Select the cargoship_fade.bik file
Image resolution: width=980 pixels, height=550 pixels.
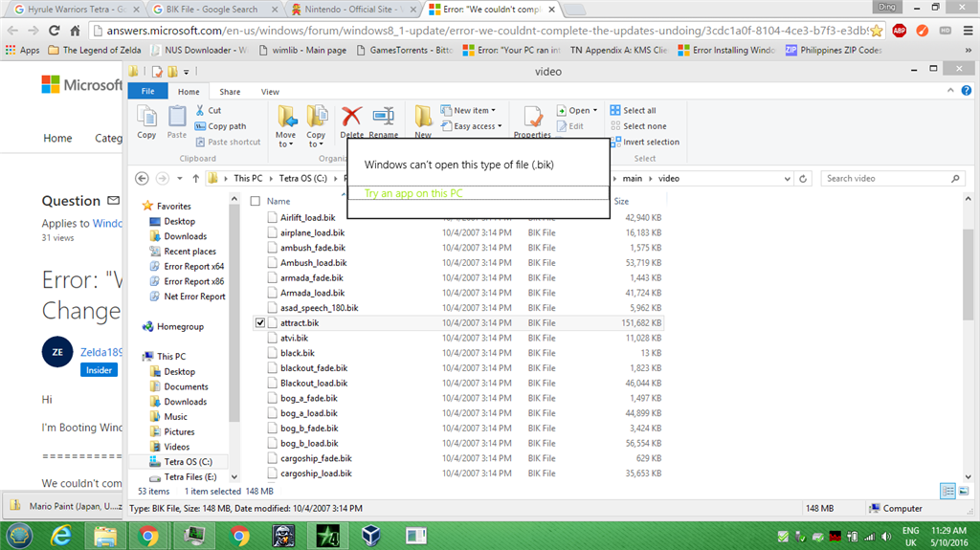(316, 458)
